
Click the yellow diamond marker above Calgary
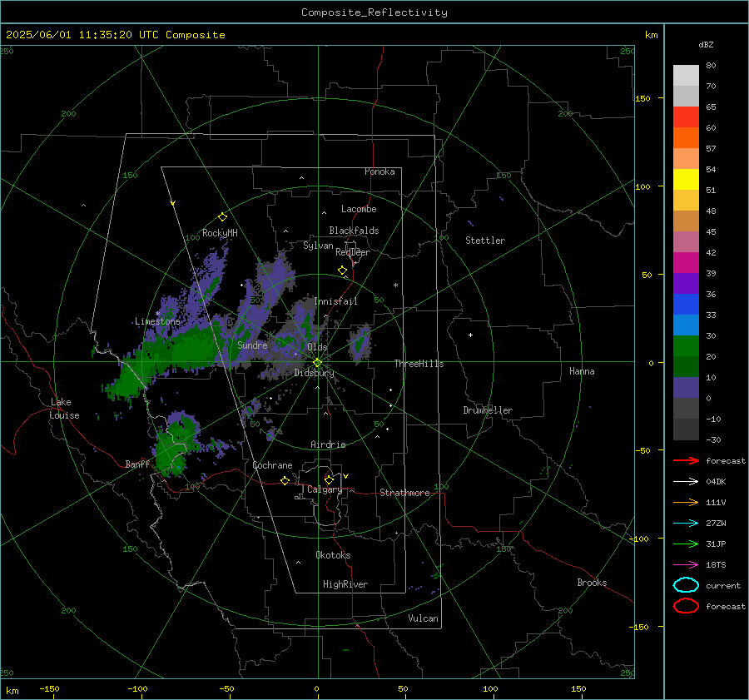pos(329,479)
